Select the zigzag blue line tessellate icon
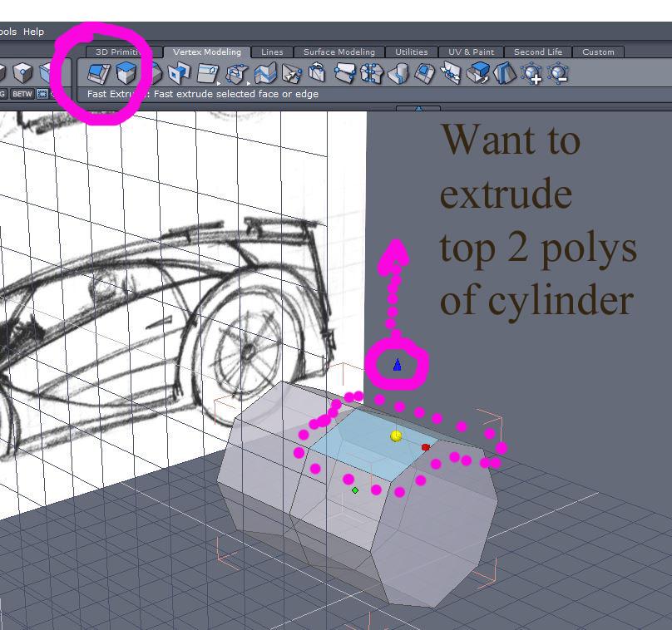The width and height of the screenshot is (672, 630). 264,73
